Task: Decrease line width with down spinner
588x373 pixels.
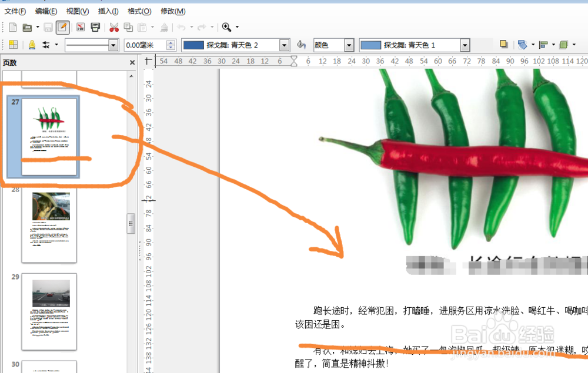Action: (x=171, y=48)
